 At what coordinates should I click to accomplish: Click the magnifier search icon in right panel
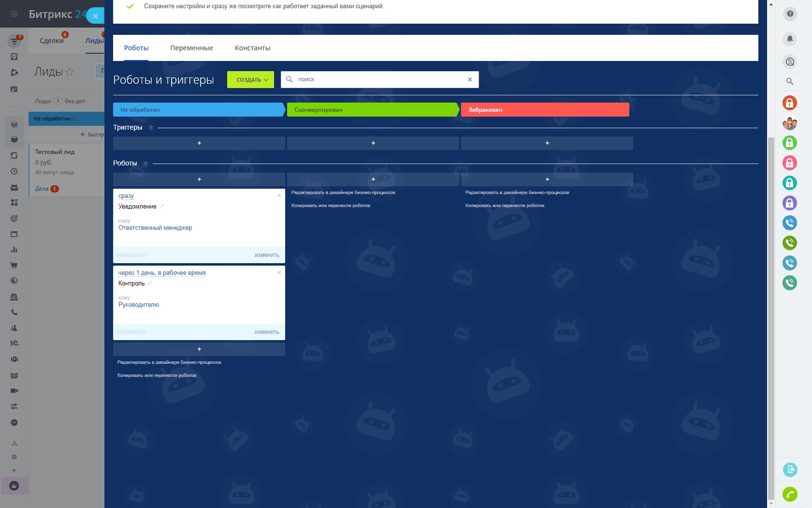click(x=790, y=81)
